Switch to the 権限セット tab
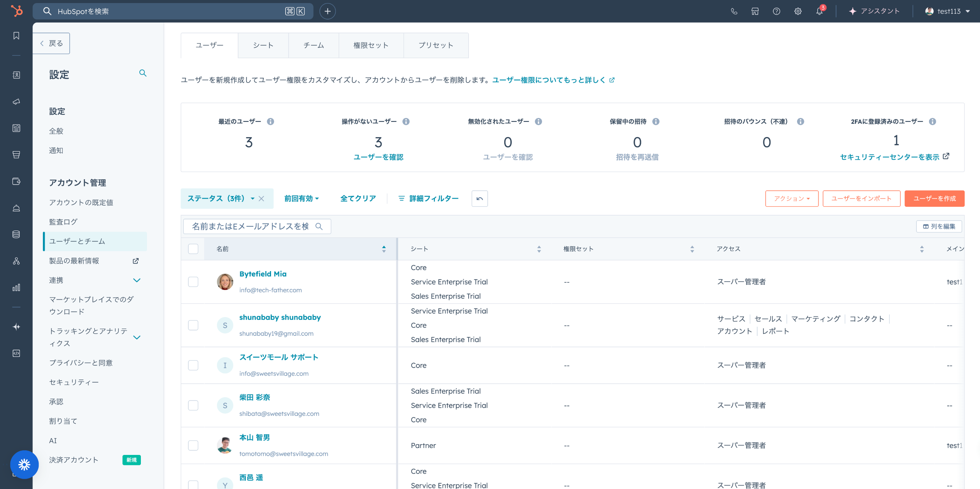The height and width of the screenshot is (489, 980). pos(371,45)
